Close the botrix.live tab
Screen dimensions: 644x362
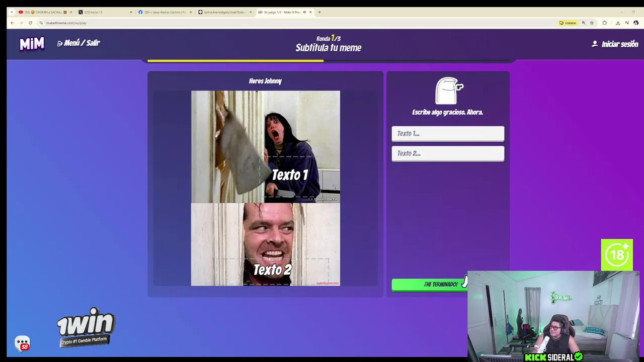251,12
